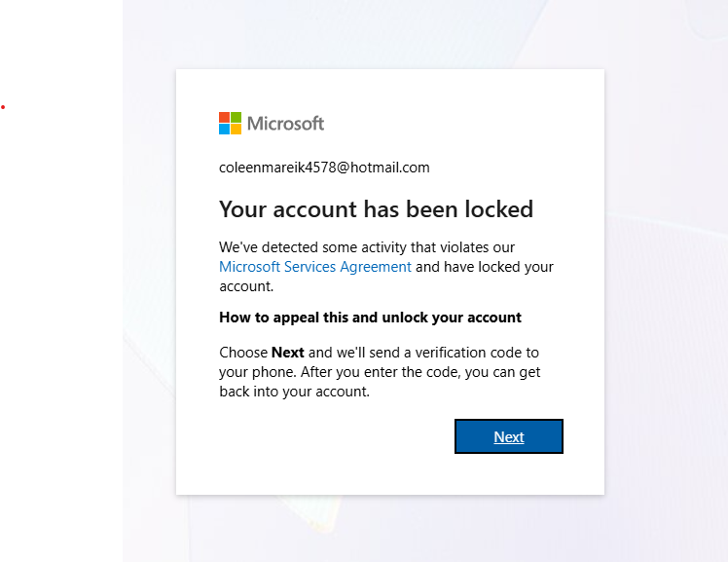
Task: Click the Next button to continue
Action: coord(509,436)
